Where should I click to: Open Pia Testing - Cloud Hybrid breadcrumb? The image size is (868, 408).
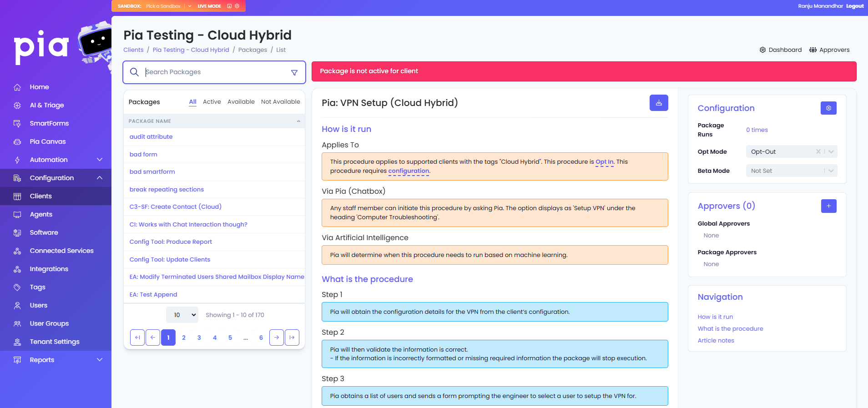point(191,50)
